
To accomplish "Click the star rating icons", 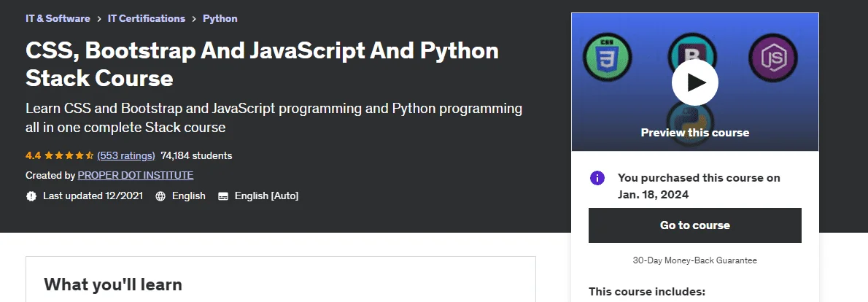I will pos(69,155).
